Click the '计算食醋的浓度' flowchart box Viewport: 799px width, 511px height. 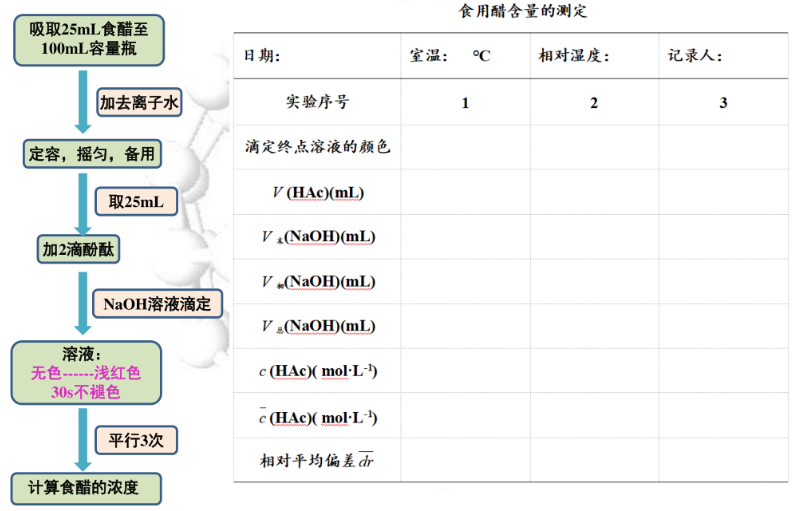85,489
